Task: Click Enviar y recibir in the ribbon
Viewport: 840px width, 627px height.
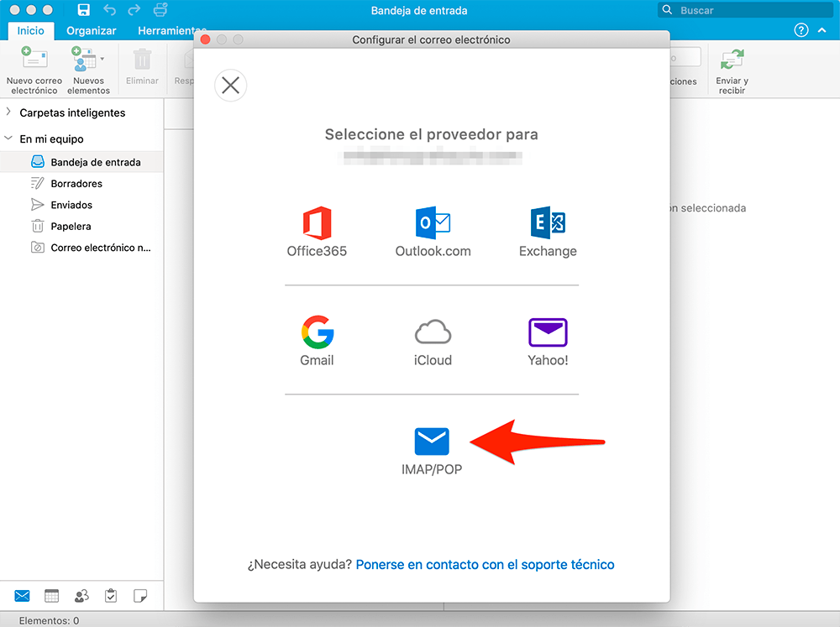Action: click(x=732, y=71)
